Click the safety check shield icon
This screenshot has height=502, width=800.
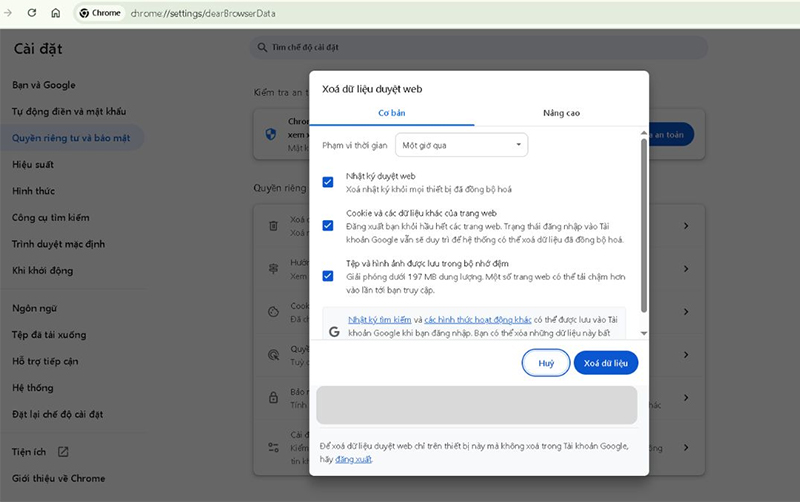click(x=271, y=134)
